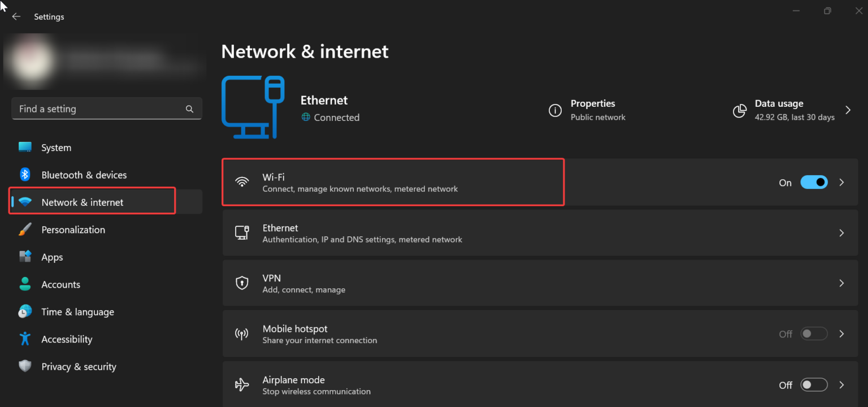Switch on Airplane mode toggle
Viewport: 868px width, 407px height.
tap(814, 385)
